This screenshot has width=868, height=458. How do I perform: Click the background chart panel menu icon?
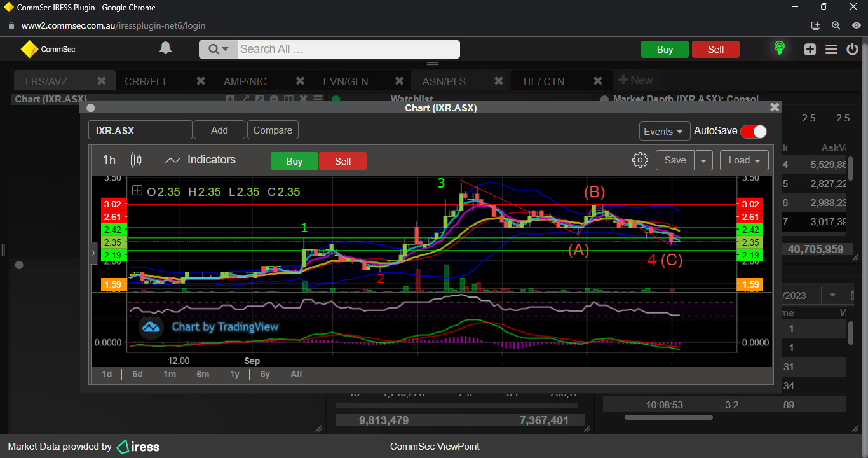click(x=317, y=99)
